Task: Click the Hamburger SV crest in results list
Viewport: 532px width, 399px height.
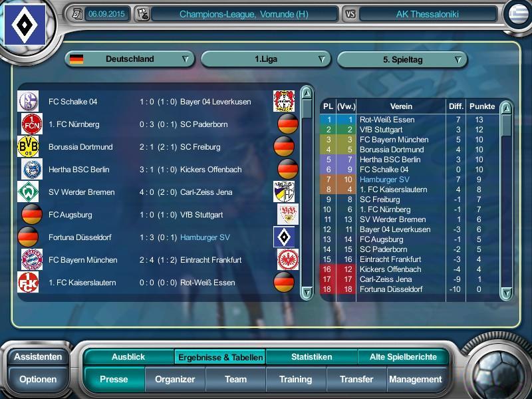Action: (x=284, y=237)
